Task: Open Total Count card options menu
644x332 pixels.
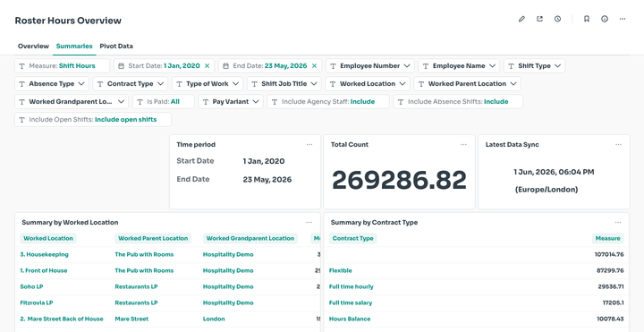Action: (463, 145)
